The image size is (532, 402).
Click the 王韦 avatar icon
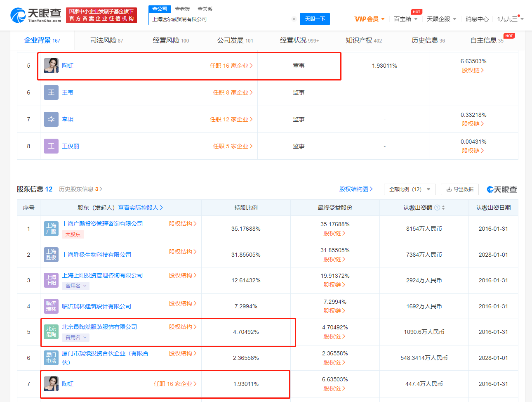pyautogui.click(x=51, y=92)
